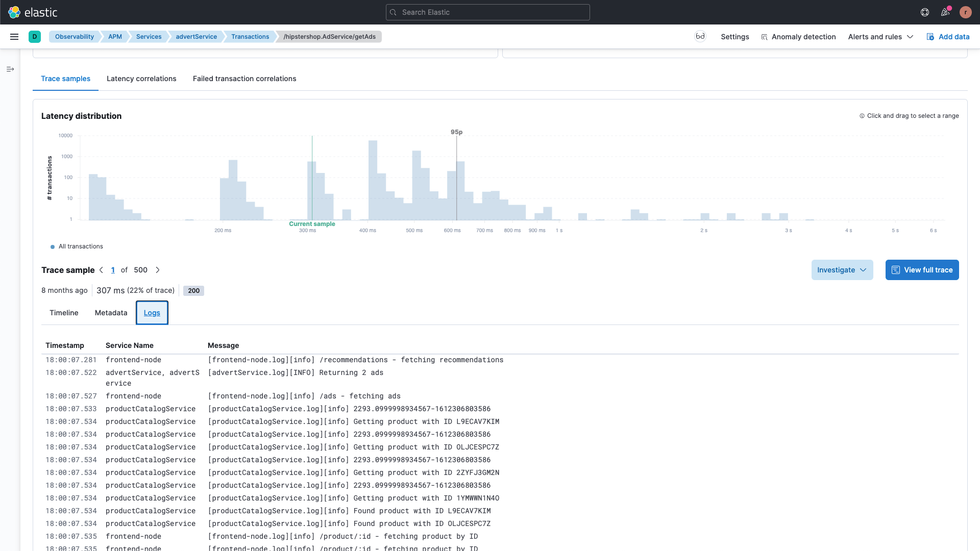Click timestamp 18:00:07.533
The width and height of the screenshot is (980, 551).
coord(71,409)
